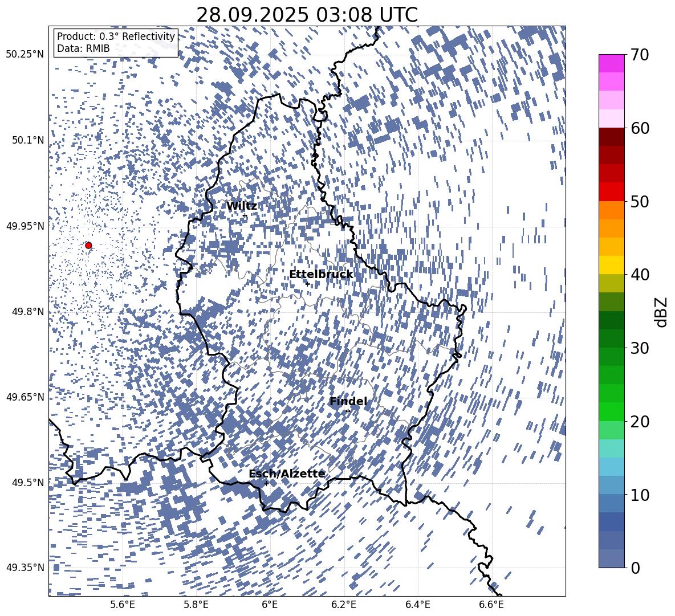Viewport: 675px width, 616px height.
Task: Click the 0 colorbar tick value
Action: [x=636, y=568]
